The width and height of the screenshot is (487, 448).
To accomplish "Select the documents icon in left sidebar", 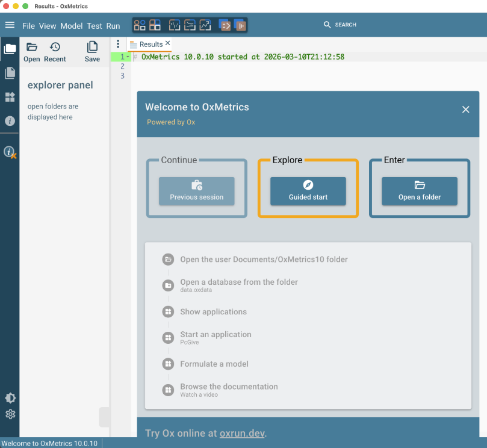I will [x=10, y=73].
